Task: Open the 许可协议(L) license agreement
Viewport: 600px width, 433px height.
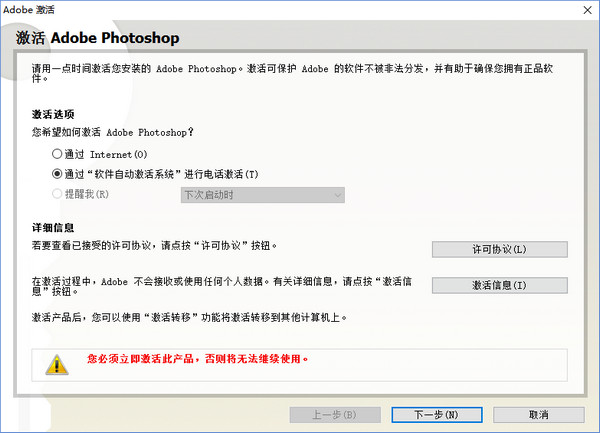Action: (499, 249)
